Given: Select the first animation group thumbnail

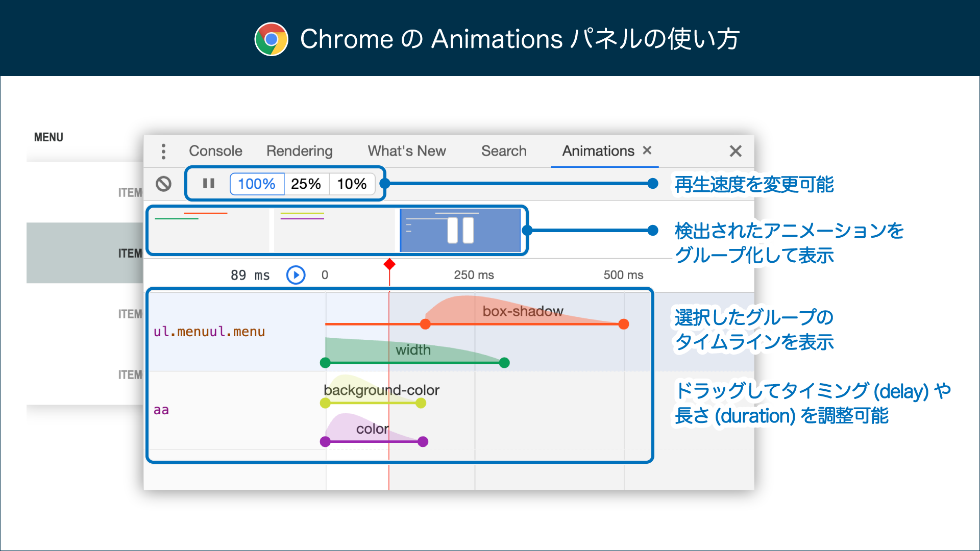Looking at the screenshot, I should click(x=209, y=230).
